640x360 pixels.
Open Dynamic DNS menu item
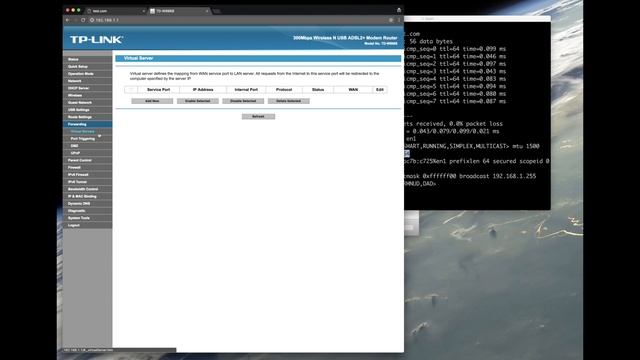pos(87,204)
